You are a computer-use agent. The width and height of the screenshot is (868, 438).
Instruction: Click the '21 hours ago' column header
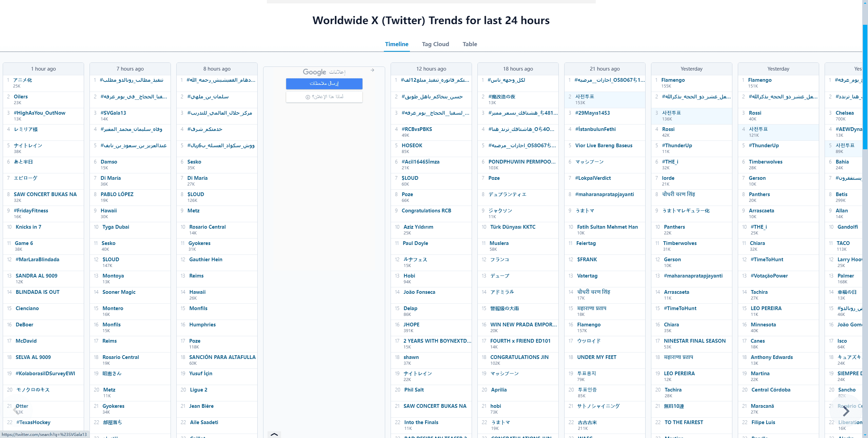(x=605, y=69)
